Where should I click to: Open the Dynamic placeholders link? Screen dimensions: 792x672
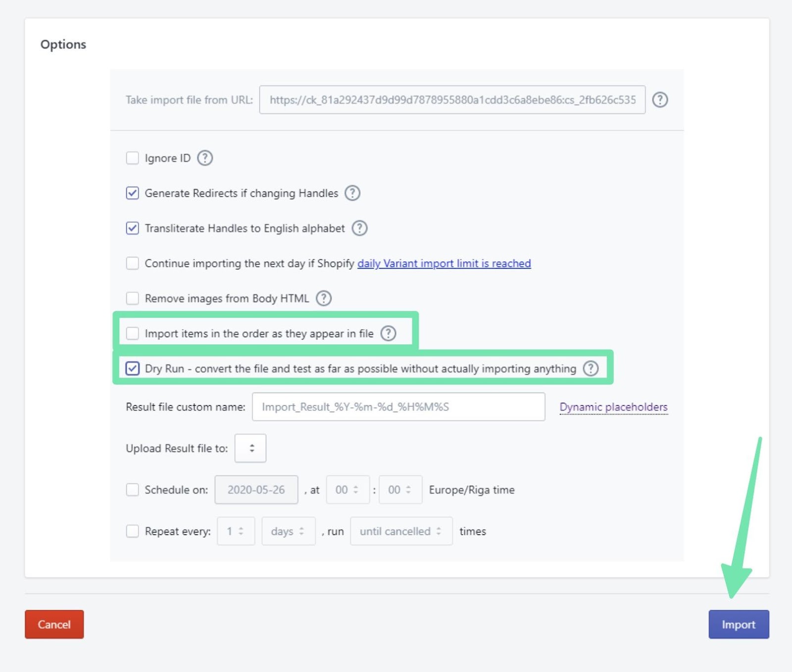(x=613, y=407)
